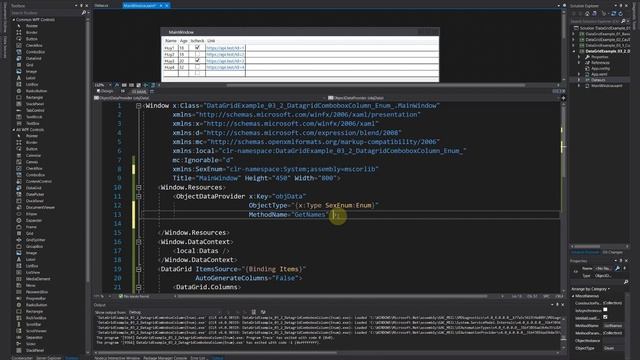This screenshot has height=360, width=640.
Task: Switch to the XAML view tab
Action: 139,92
